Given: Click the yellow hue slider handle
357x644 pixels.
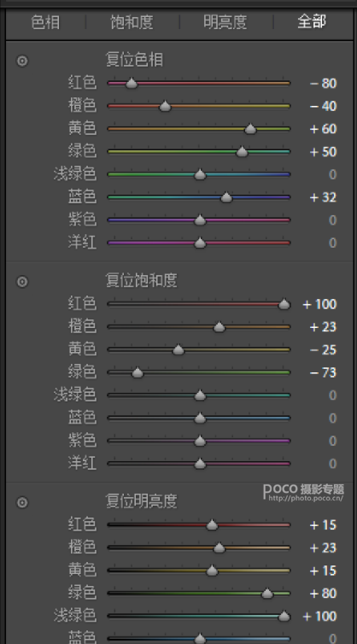Looking at the screenshot, I should (x=250, y=129).
